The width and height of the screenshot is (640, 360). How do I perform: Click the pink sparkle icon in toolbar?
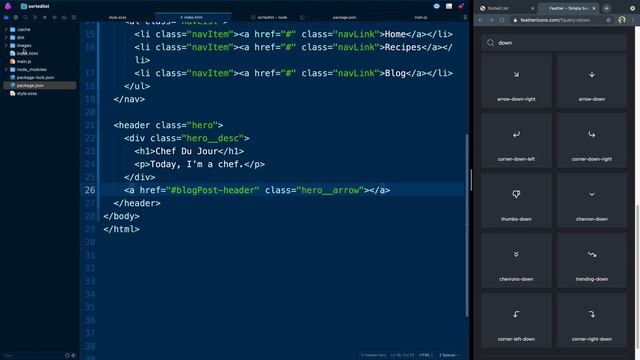coord(461,6)
